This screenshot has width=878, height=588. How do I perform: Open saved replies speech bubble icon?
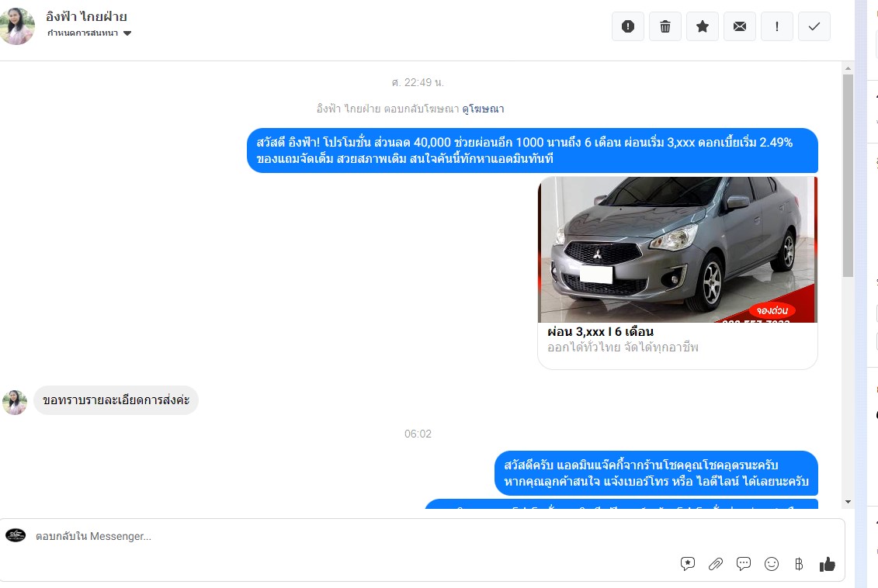pos(744,564)
